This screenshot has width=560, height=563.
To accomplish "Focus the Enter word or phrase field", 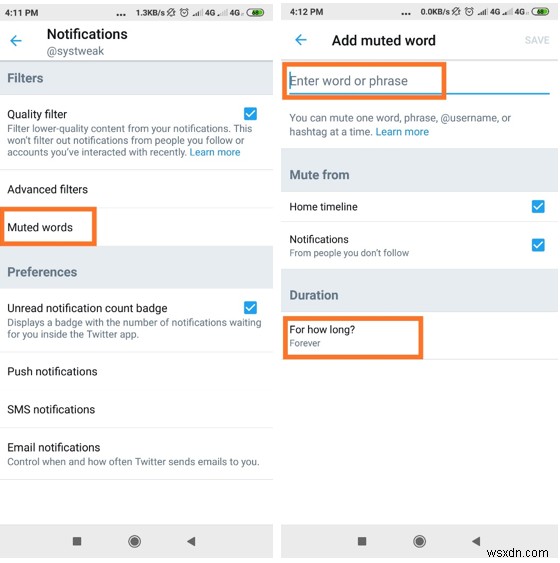I will [x=419, y=81].
